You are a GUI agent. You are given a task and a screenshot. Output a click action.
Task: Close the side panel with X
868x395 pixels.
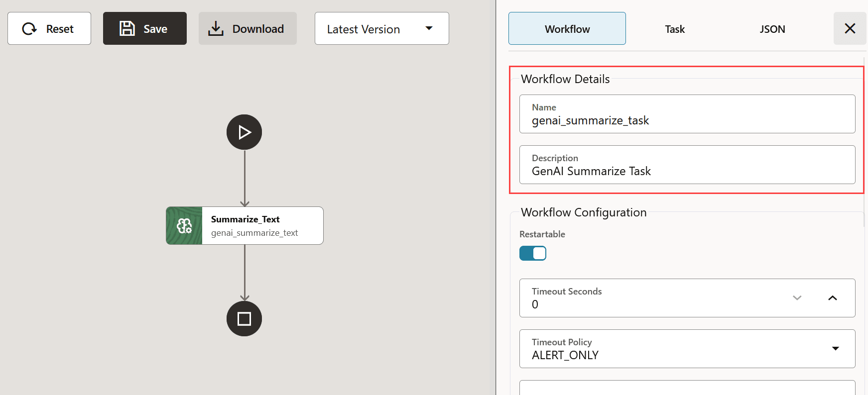pos(850,28)
